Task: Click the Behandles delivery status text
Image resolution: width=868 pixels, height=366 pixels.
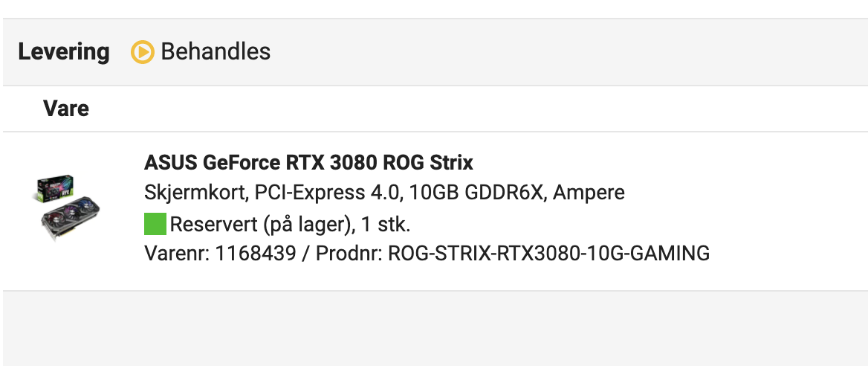Action: pyautogui.click(x=216, y=51)
